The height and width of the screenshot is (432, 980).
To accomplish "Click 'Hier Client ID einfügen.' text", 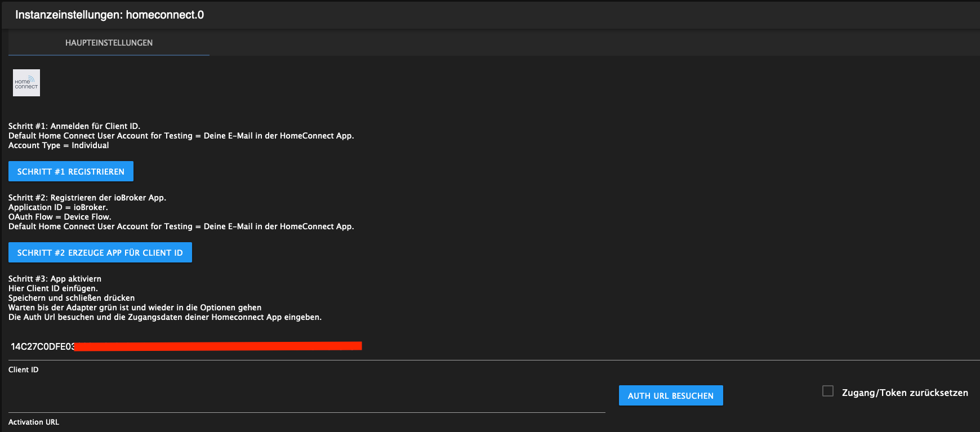I will pyautogui.click(x=53, y=288).
